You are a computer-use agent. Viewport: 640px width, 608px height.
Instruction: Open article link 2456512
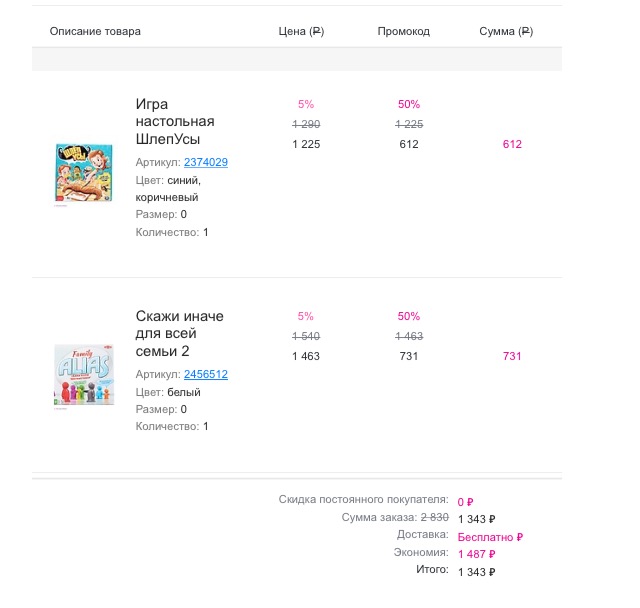(x=206, y=374)
